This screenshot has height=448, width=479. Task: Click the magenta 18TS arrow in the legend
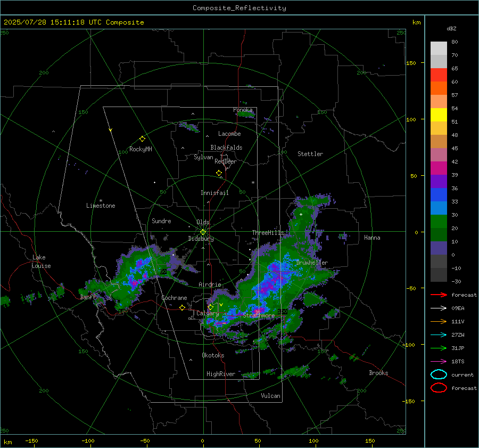tap(439, 362)
